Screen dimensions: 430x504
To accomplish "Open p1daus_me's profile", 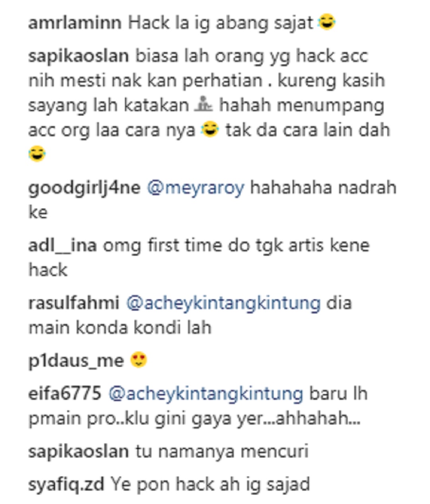I will [x=76, y=361].
